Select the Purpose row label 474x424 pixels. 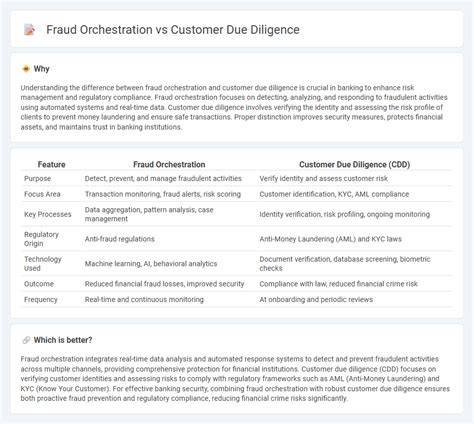pos(37,179)
